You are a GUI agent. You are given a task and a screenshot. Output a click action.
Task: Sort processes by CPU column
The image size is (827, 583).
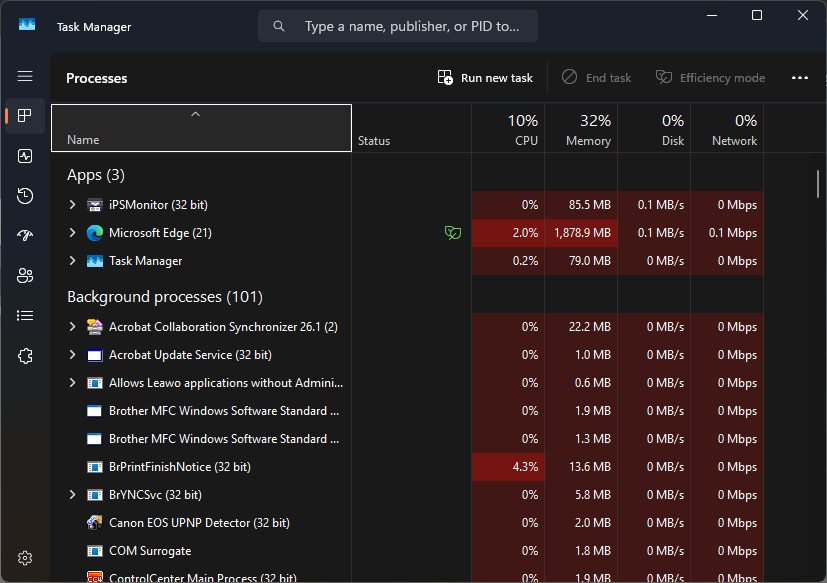pos(508,128)
